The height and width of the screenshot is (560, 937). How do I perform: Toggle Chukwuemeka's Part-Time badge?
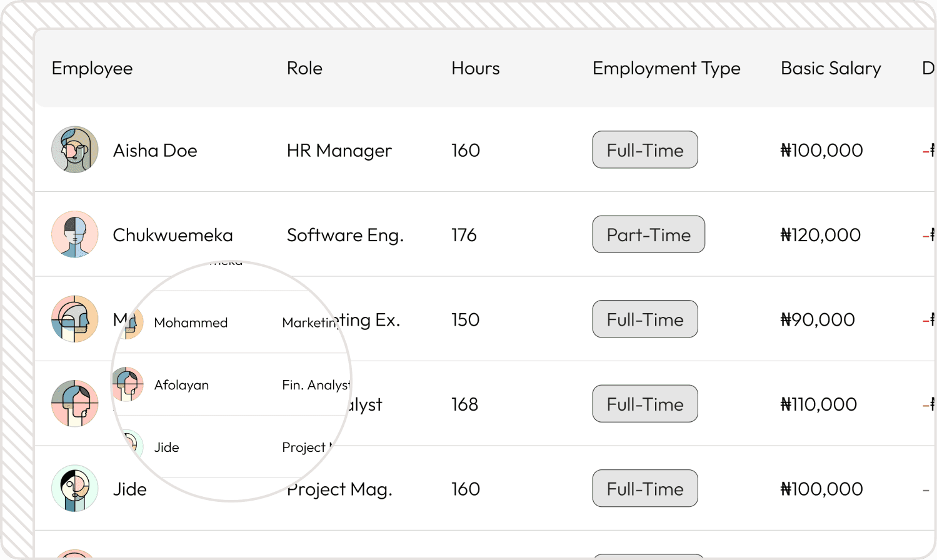click(x=648, y=234)
